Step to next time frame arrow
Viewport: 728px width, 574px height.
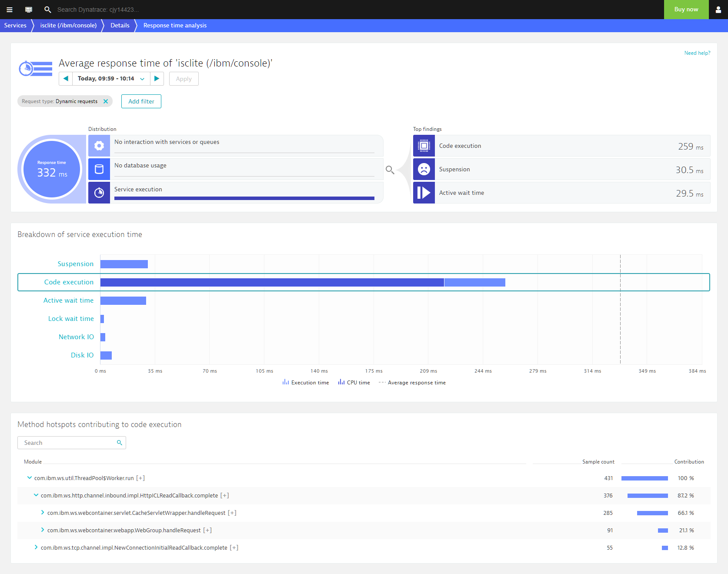click(157, 79)
